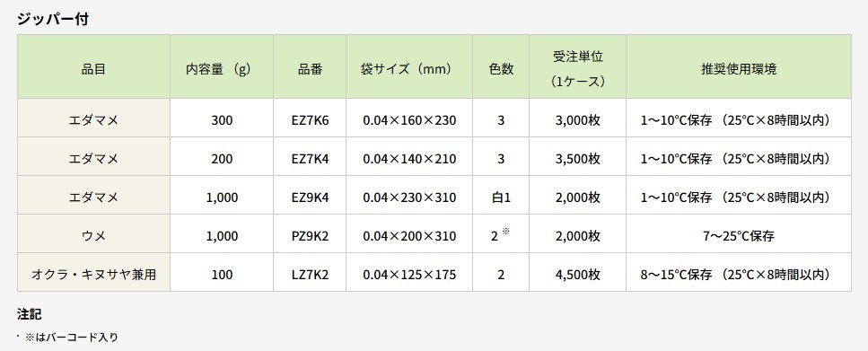
Task: Click the 袋サイズ (mm) column header
Action: tap(409, 69)
